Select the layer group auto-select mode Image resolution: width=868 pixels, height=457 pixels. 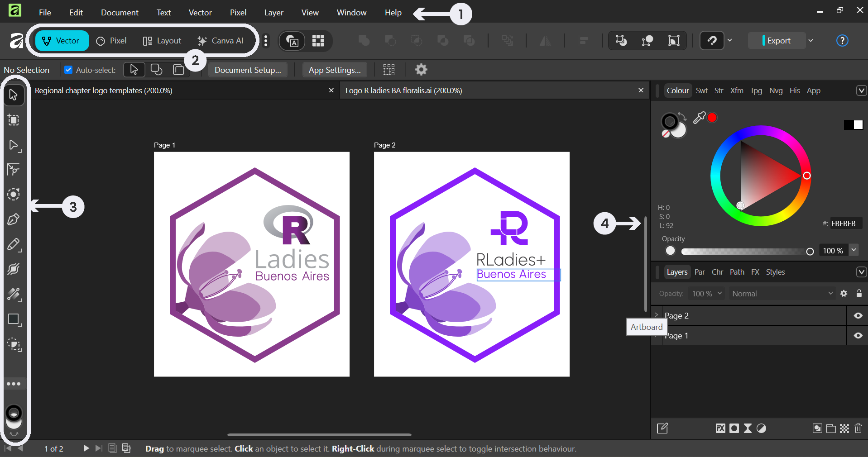pos(179,70)
